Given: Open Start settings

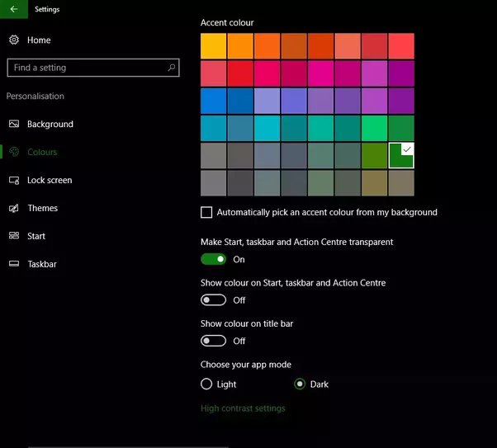Looking at the screenshot, I should [x=36, y=236].
